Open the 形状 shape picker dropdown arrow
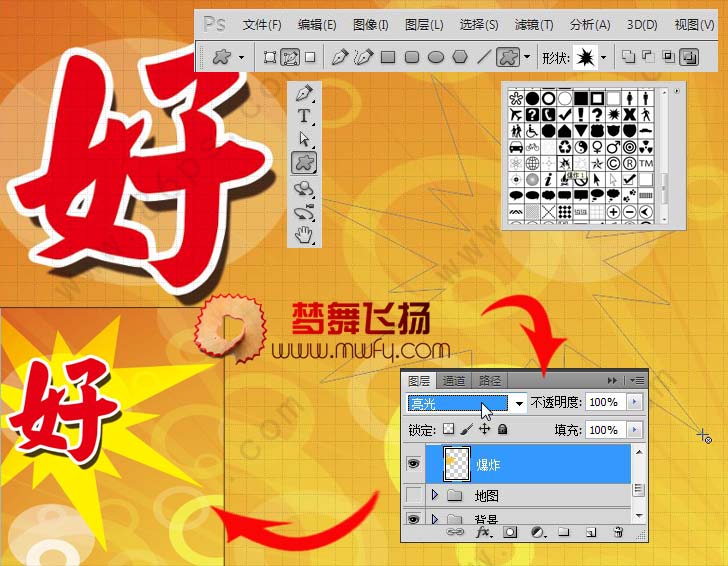This screenshot has height=566, width=728. point(603,58)
